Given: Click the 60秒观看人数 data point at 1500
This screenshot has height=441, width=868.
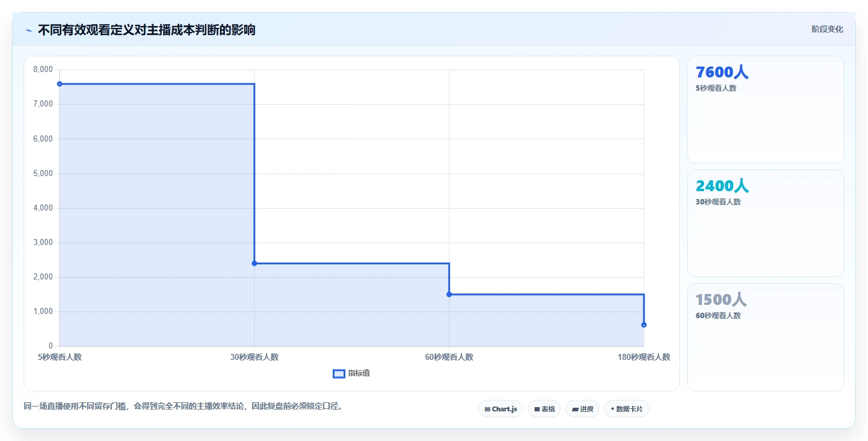Looking at the screenshot, I should [449, 294].
